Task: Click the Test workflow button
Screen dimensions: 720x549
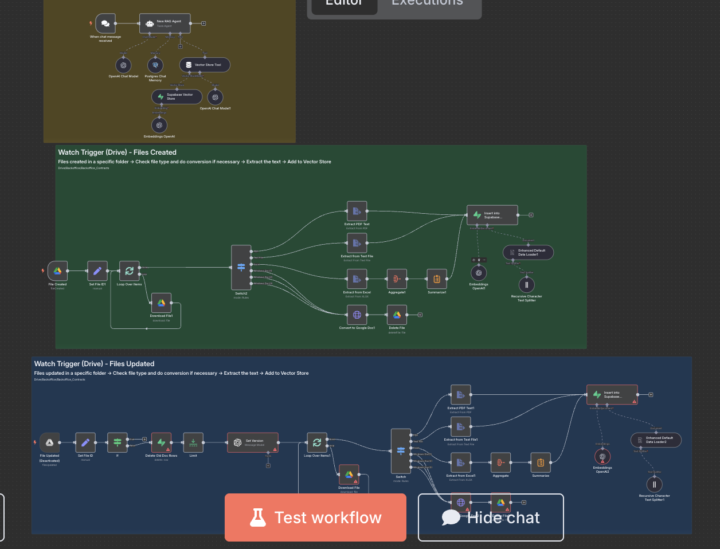Action: click(315, 517)
